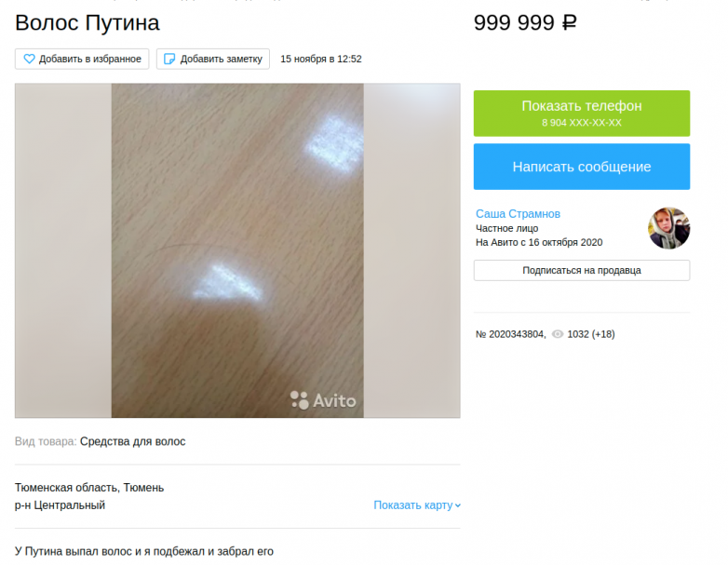Image resolution: width=728 pixels, height=565 pixels.
Task: Show the seller's phone number
Action: (x=582, y=114)
